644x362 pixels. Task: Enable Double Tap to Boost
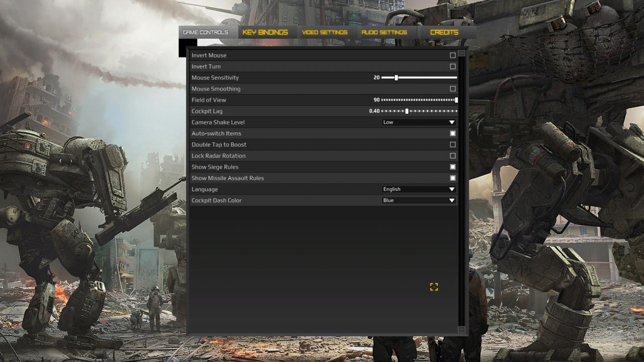[x=453, y=144]
